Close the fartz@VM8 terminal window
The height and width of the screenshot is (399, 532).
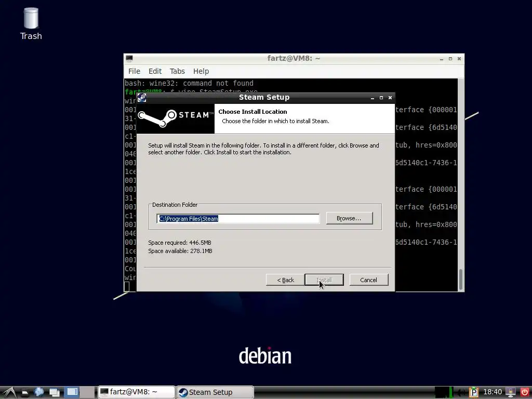coord(459,59)
